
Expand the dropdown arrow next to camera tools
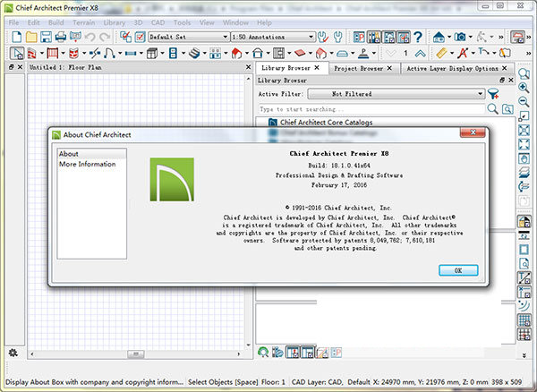(471, 37)
